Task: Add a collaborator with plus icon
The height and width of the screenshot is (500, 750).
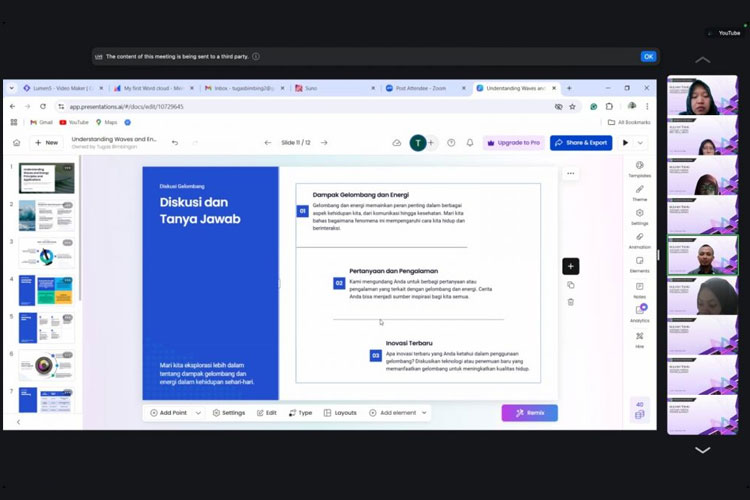Action: [431, 143]
